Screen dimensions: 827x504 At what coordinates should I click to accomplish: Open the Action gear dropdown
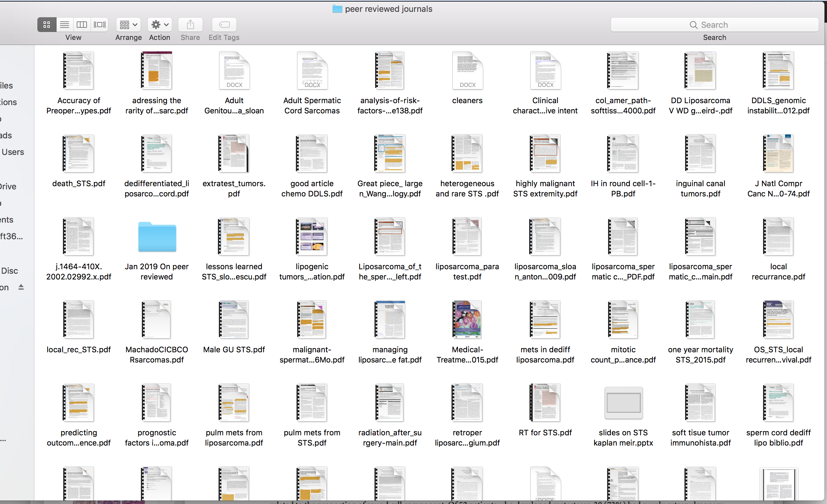pos(159,25)
